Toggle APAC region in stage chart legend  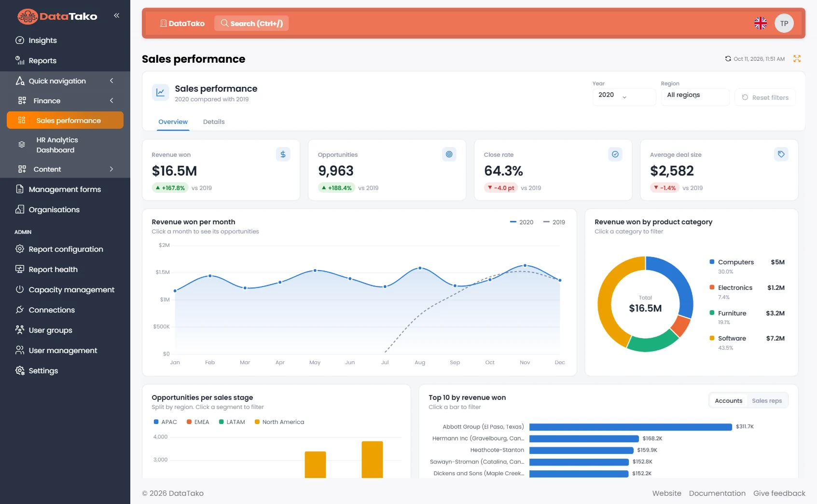tap(165, 422)
